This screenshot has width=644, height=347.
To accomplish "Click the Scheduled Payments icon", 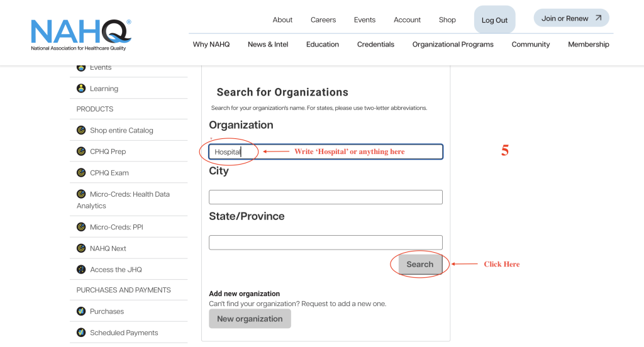I will point(81,332).
